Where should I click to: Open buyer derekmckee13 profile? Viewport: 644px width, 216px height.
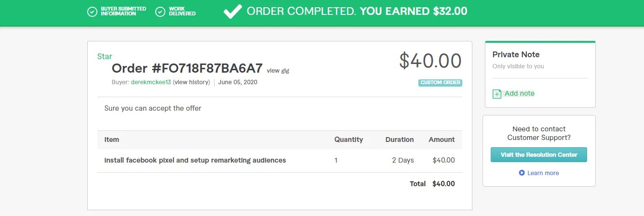point(151,82)
